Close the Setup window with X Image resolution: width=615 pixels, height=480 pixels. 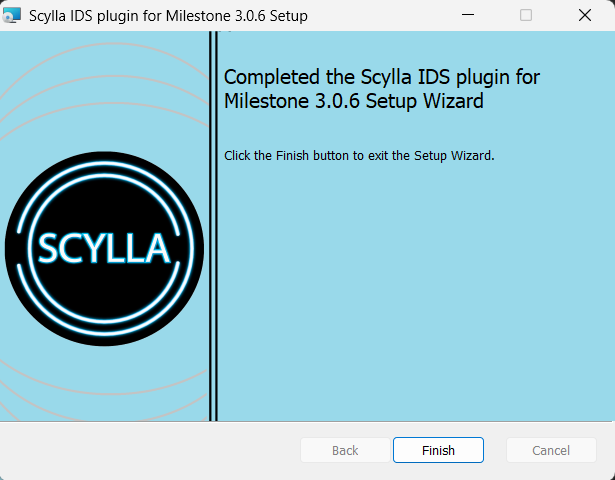(x=585, y=15)
